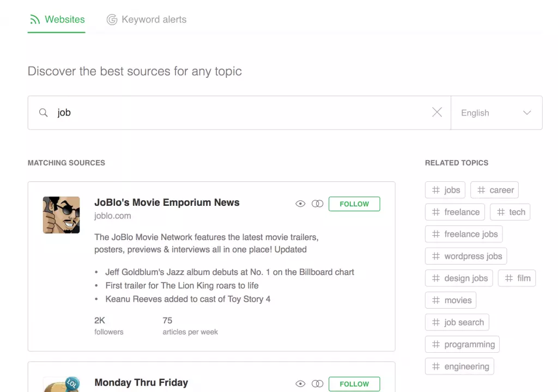Open the Monday Thru Friday avatar thumbnail
The height and width of the screenshot is (392, 558).
click(x=61, y=384)
